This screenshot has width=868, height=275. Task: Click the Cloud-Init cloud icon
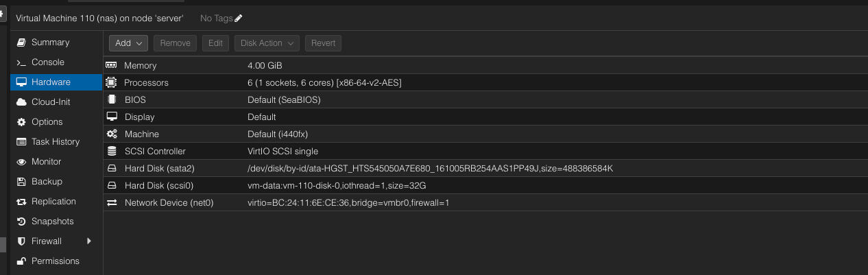pyautogui.click(x=21, y=102)
